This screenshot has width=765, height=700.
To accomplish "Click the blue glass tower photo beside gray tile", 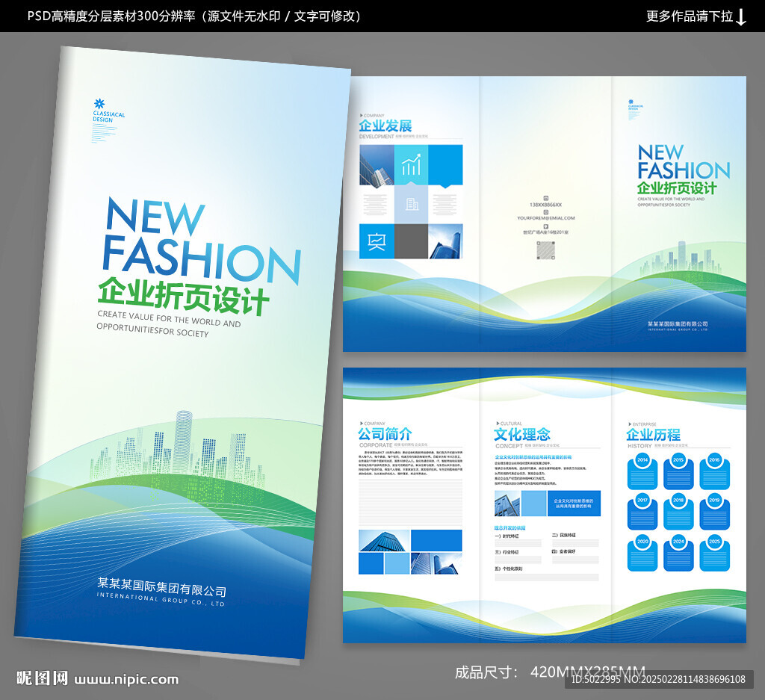I will coord(445,241).
